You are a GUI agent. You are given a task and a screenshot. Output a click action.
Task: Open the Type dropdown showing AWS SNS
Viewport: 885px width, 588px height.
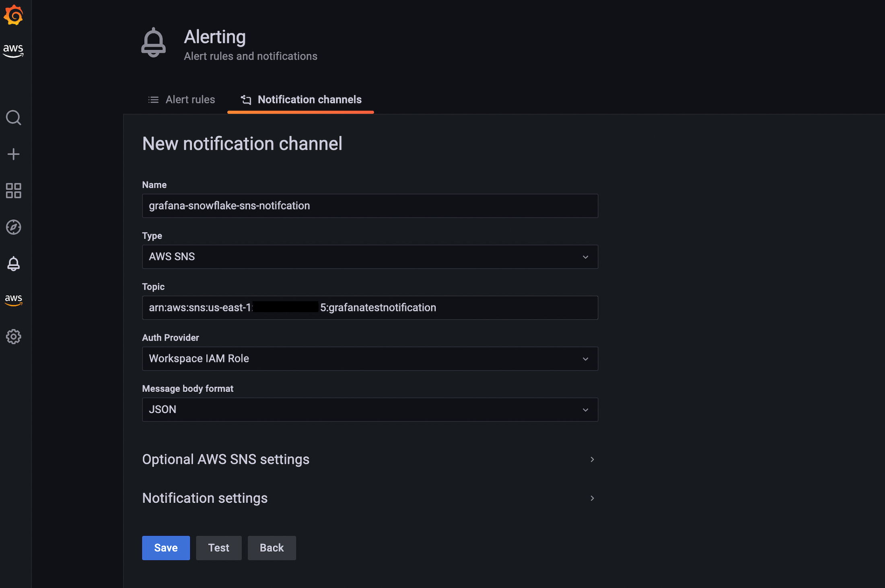[370, 257]
